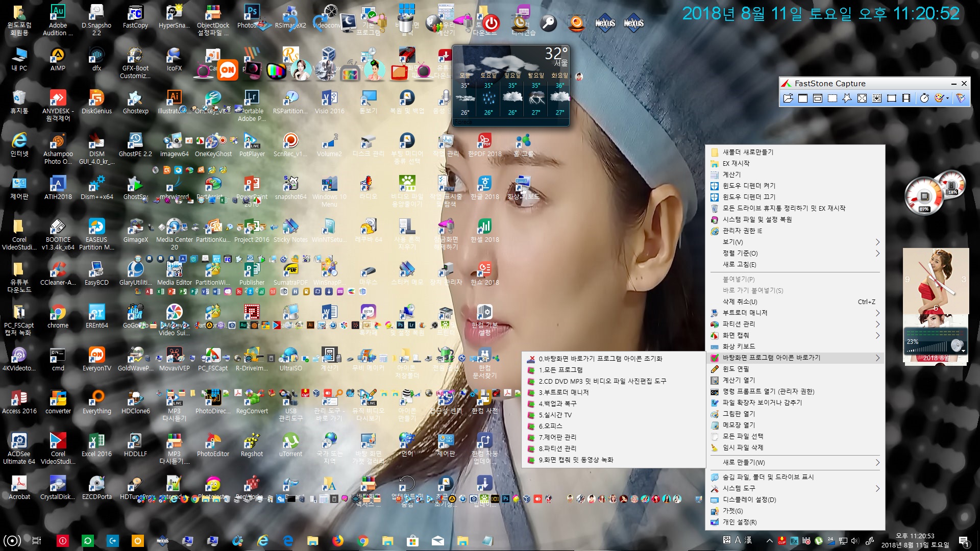
Task: Click 명령 프롬프트 열기 (관리자 권한)
Action: pos(795,391)
